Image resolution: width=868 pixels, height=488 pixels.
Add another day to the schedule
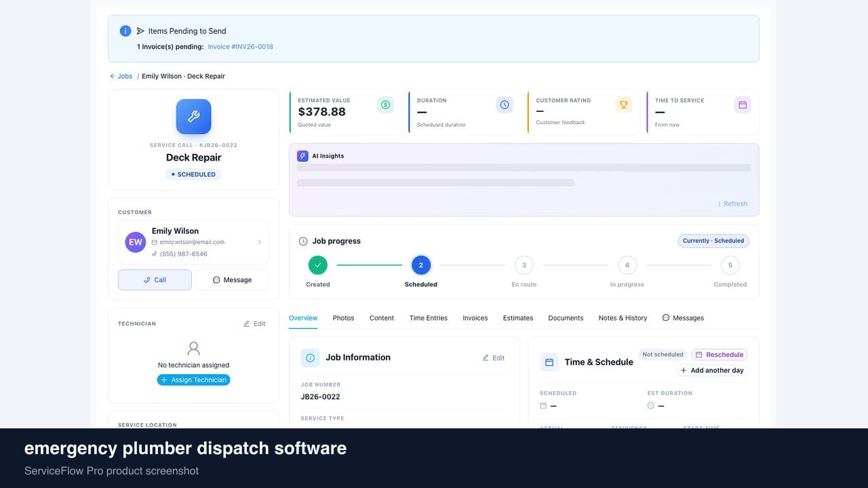click(x=712, y=371)
